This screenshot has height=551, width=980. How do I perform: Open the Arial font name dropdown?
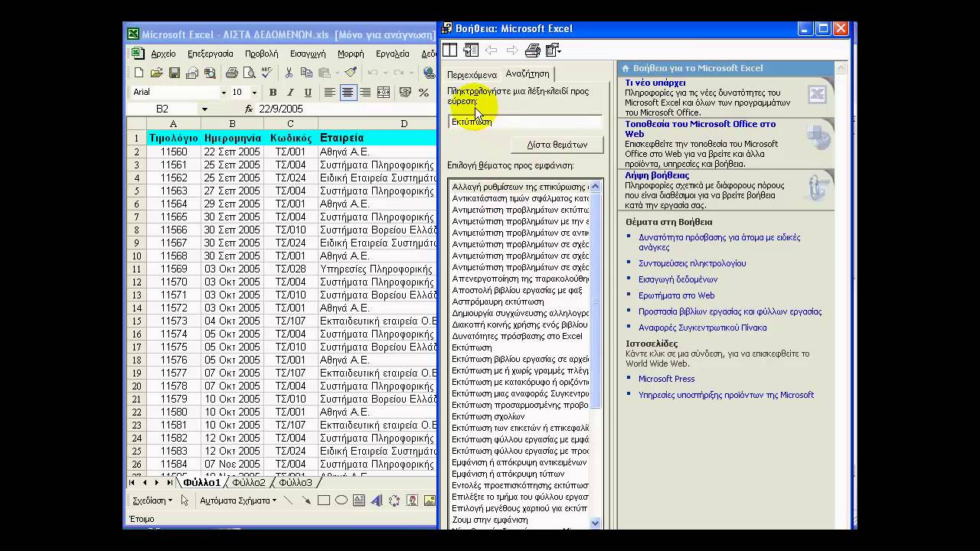(x=224, y=93)
